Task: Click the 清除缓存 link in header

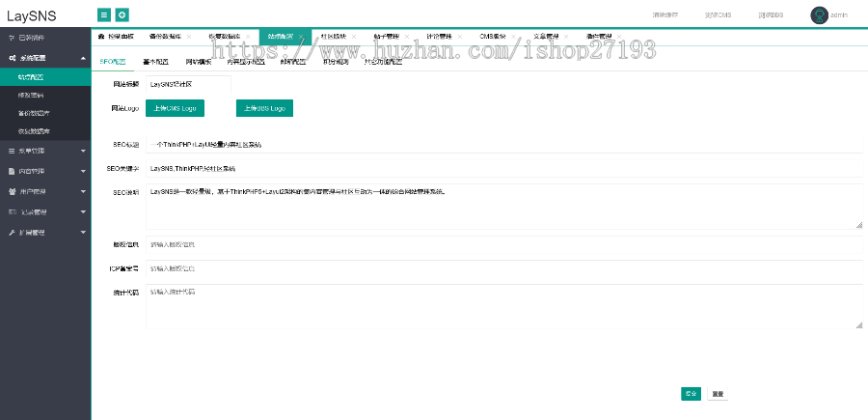Action: tap(665, 14)
